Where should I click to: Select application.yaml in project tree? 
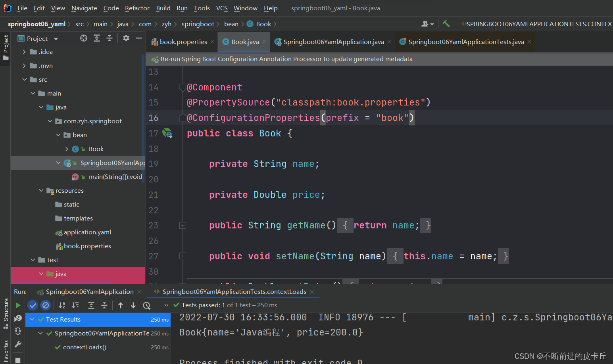87,232
